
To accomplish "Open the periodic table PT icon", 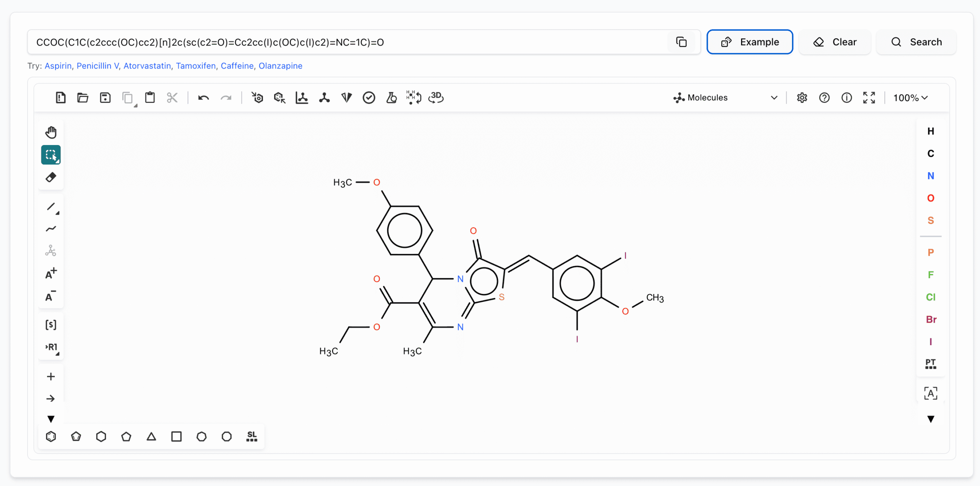I will pyautogui.click(x=931, y=364).
